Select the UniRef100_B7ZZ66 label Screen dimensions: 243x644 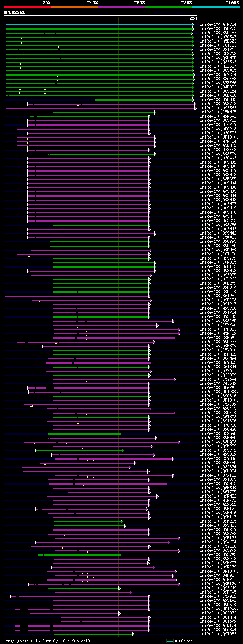click(x=218, y=83)
